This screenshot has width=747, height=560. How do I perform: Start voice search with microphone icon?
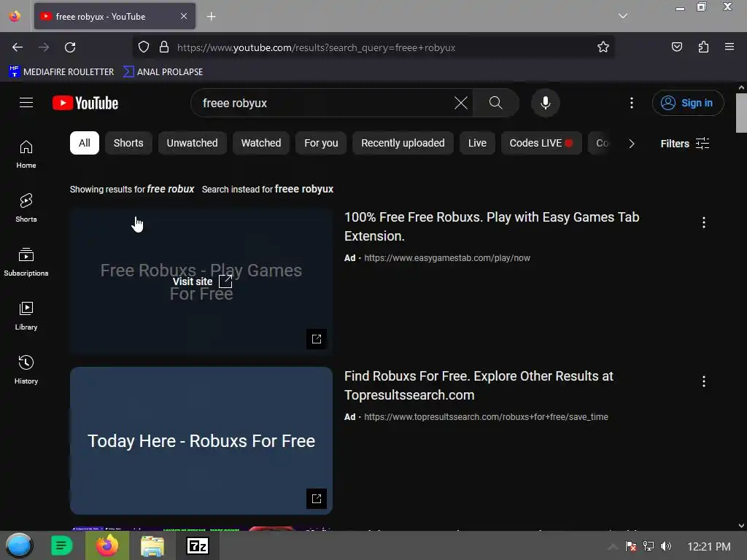(546, 103)
